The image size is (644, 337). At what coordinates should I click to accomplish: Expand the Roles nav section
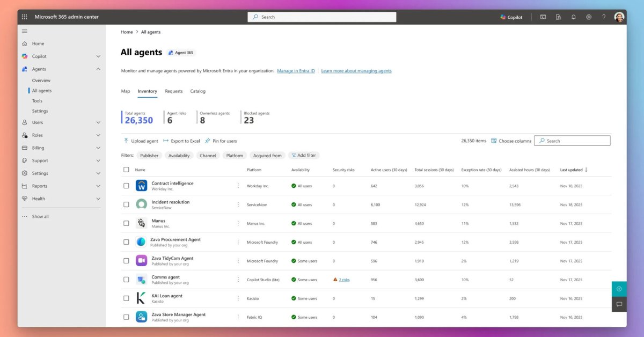point(98,135)
